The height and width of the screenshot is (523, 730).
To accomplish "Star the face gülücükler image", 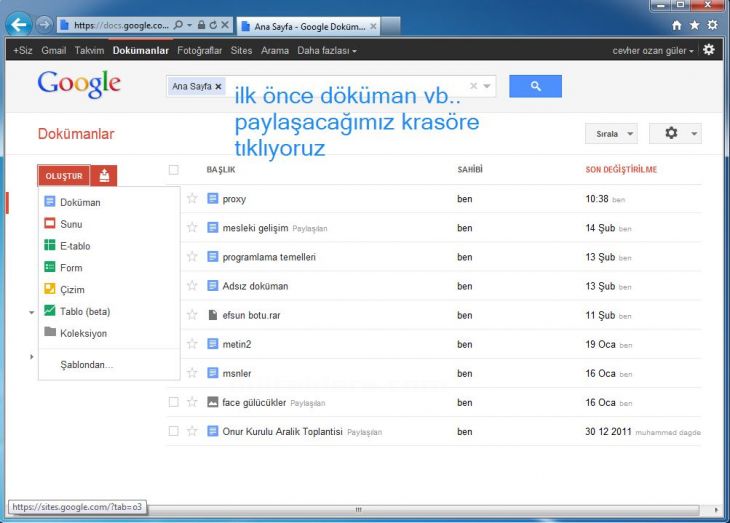I will click(192, 402).
